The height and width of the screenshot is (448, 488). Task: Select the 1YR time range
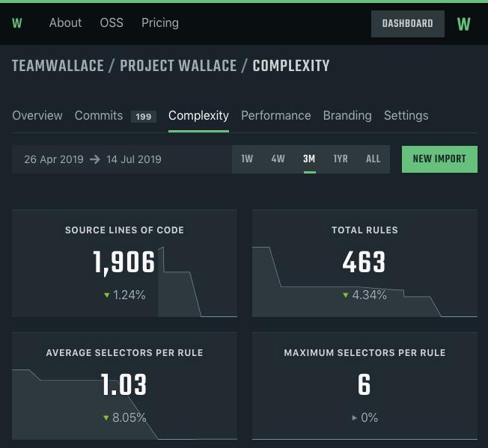click(x=341, y=159)
